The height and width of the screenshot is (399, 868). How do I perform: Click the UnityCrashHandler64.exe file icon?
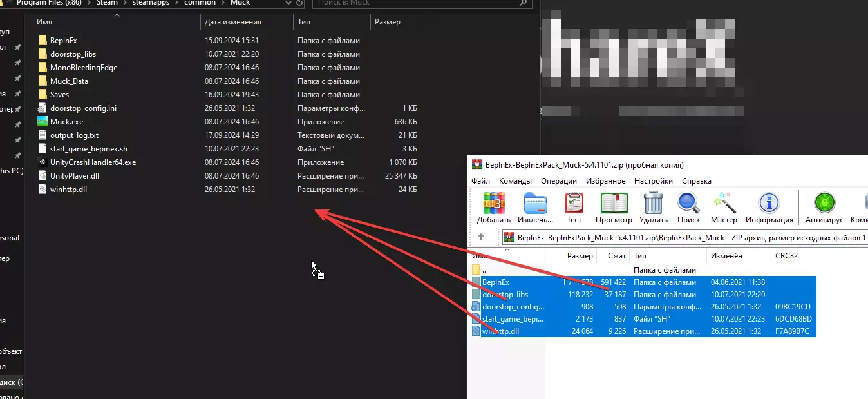pos(43,162)
